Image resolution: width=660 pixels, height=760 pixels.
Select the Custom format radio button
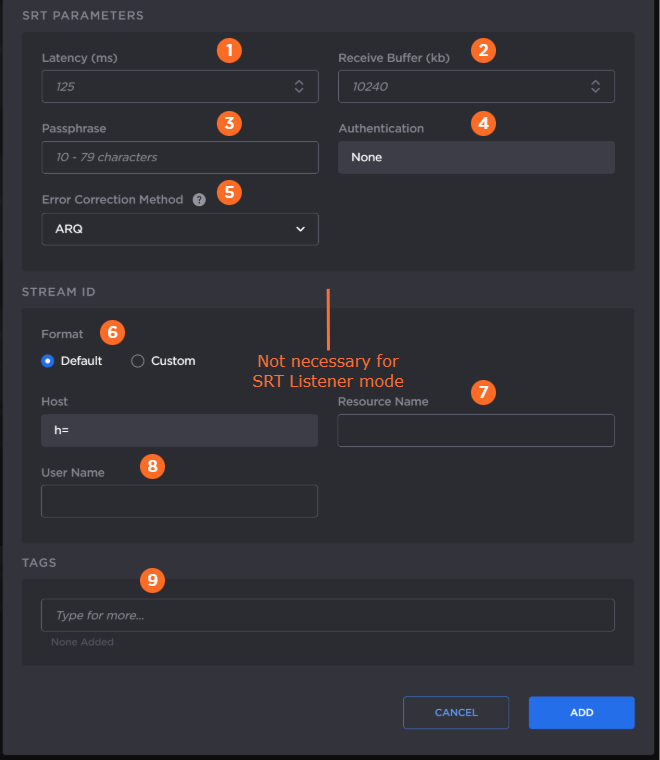tap(138, 361)
